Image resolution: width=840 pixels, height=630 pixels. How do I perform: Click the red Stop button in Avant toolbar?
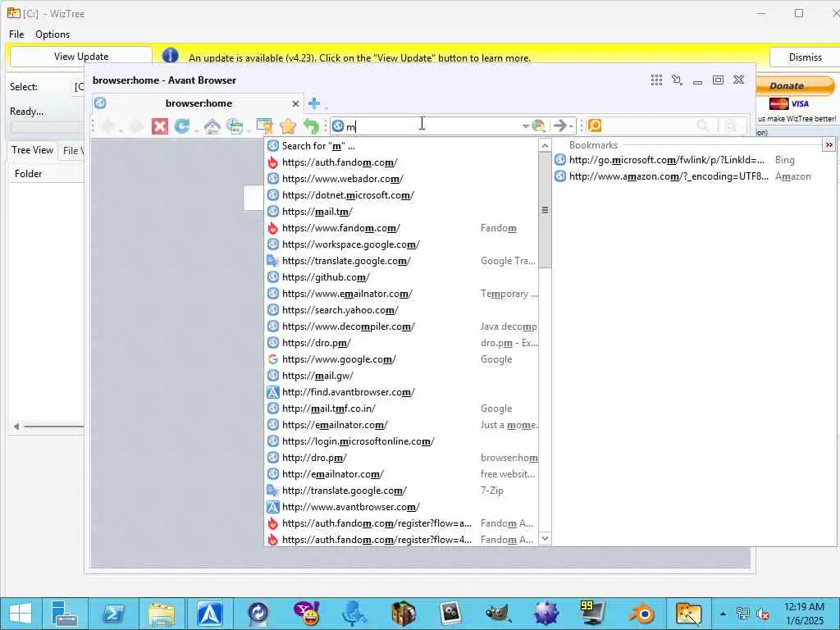click(160, 126)
